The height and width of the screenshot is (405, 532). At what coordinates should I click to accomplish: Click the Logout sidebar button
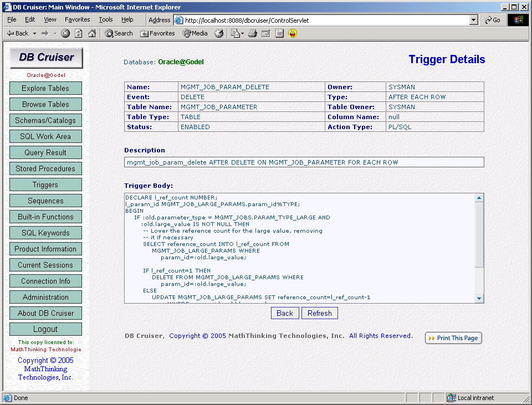coord(45,329)
